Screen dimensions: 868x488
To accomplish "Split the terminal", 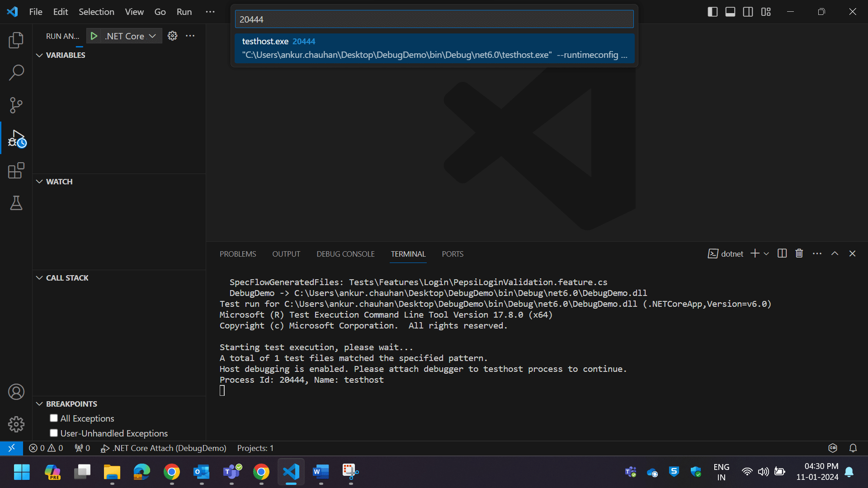I will point(782,253).
